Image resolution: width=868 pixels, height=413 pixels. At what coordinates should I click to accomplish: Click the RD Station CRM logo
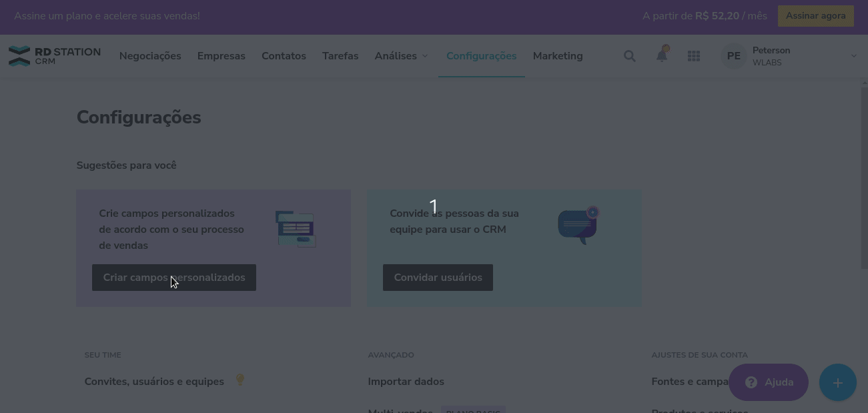pyautogui.click(x=54, y=56)
